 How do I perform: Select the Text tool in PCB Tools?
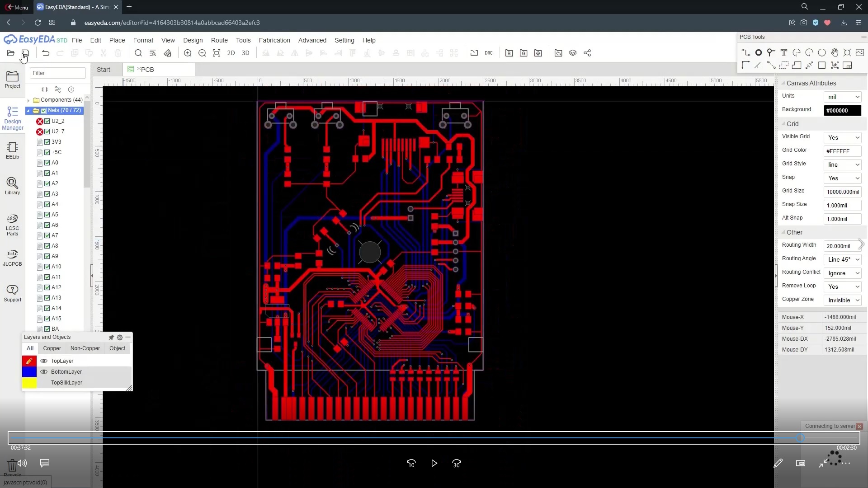pos(784,52)
